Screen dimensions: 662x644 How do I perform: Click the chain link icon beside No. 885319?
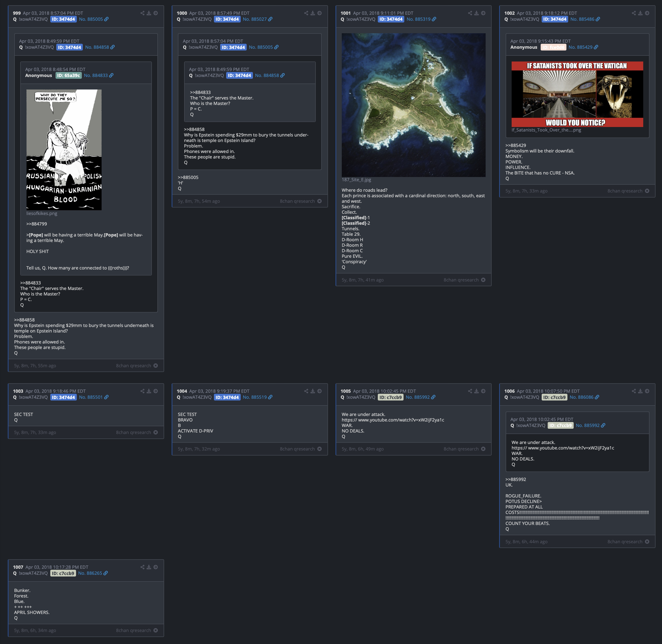434,19
